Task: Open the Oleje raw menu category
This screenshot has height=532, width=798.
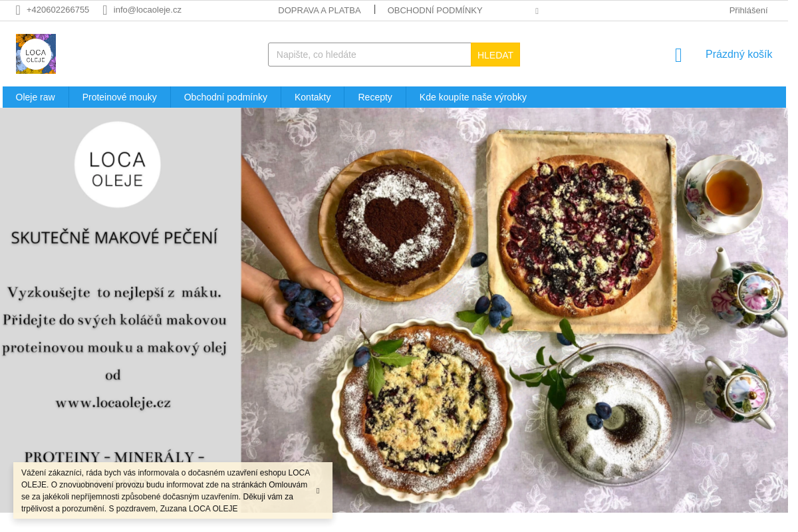Action: (x=35, y=97)
